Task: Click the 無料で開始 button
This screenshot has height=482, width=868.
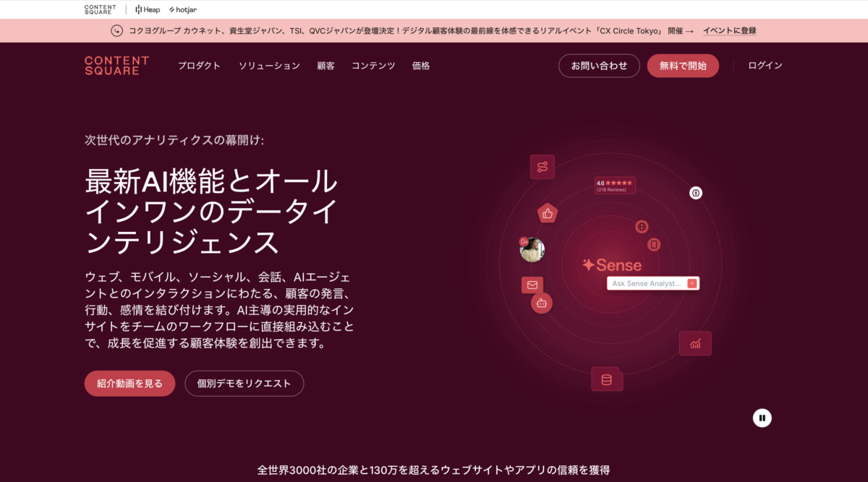Action: tap(683, 66)
